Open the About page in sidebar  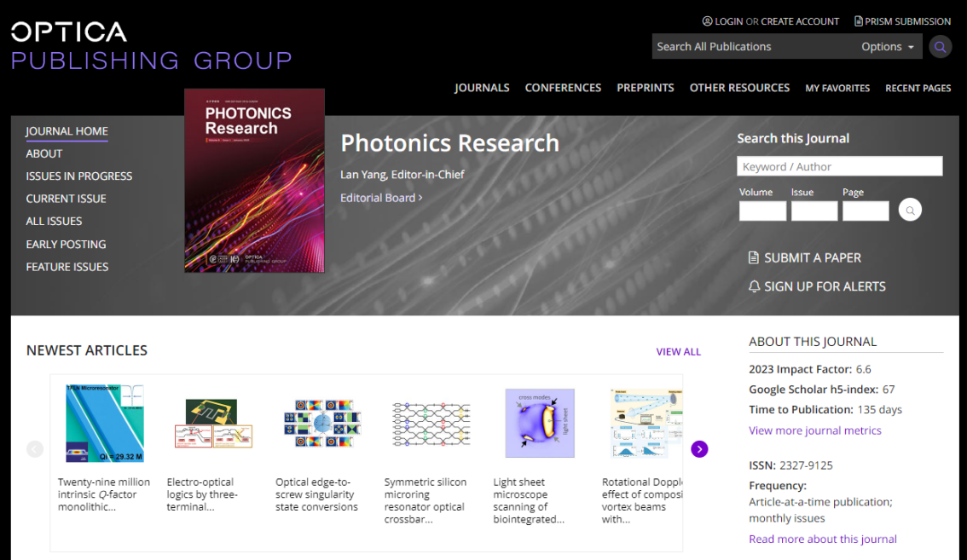[43, 153]
